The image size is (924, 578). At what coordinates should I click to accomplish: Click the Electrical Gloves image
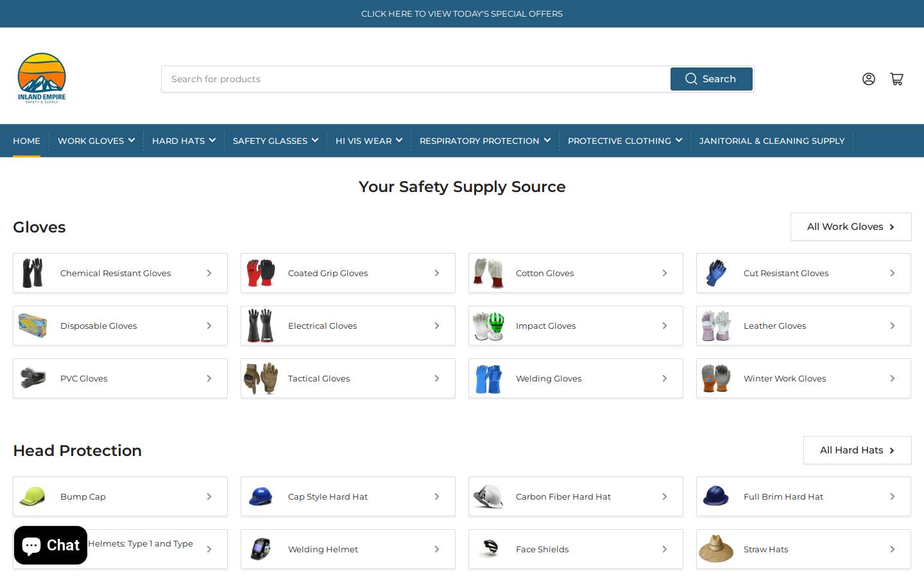(x=261, y=326)
